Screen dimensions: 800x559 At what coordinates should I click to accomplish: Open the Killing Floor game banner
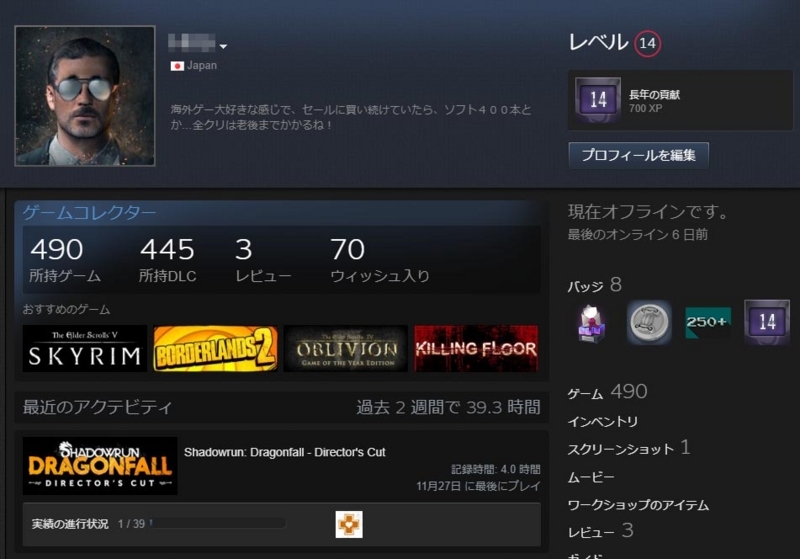pyautogui.click(x=476, y=348)
